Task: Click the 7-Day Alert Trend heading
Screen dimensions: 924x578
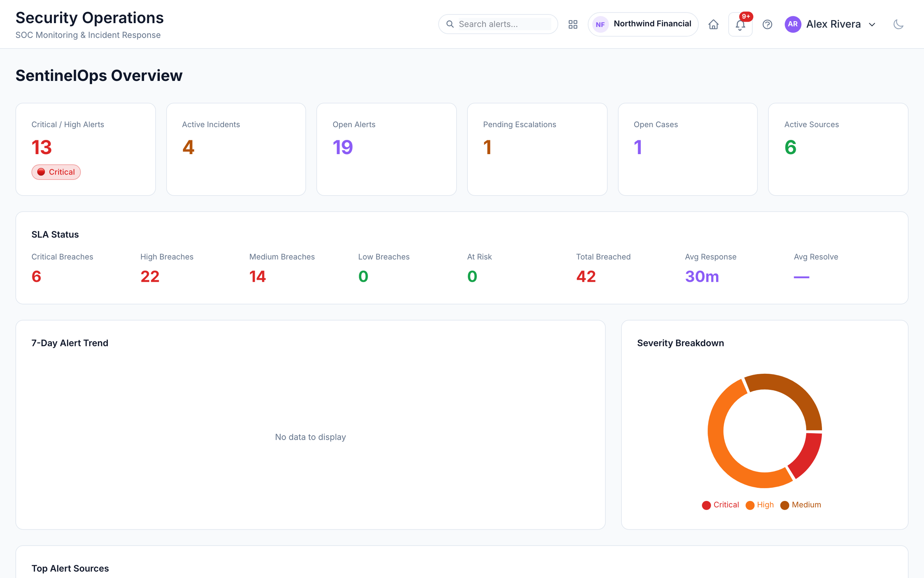Action: point(70,343)
